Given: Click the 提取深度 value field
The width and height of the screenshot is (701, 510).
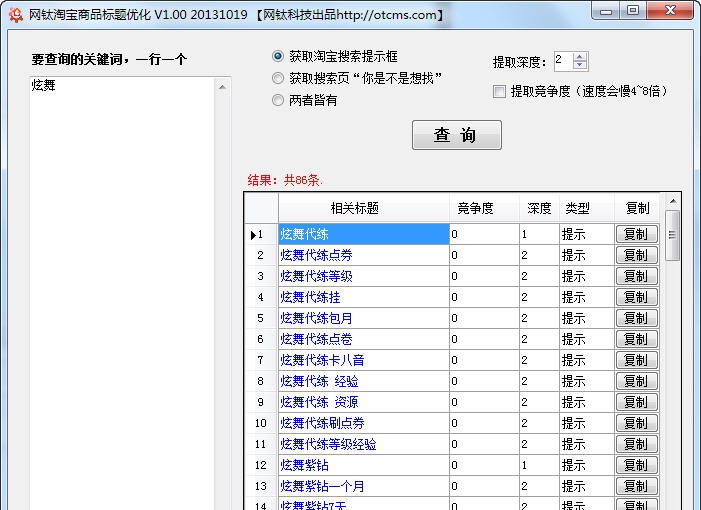Looking at the screenshot, I should tap(563, 61).
